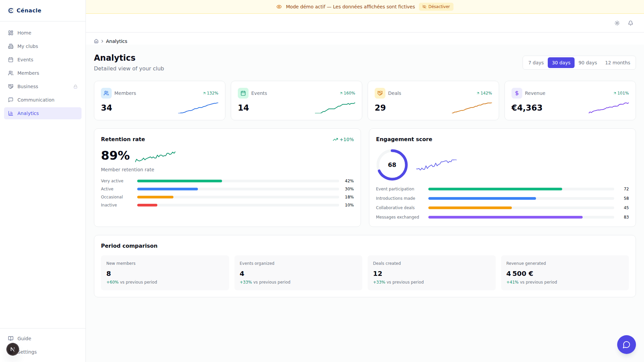Click the home icon in the breadcrumb

click(x=96, y=41)
